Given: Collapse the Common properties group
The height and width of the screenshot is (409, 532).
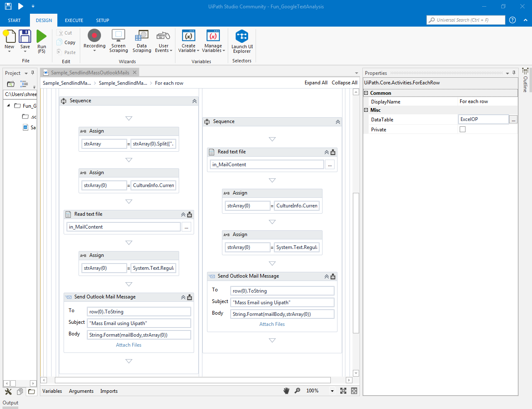Looking at the screenshot, I should click(366, 93).
